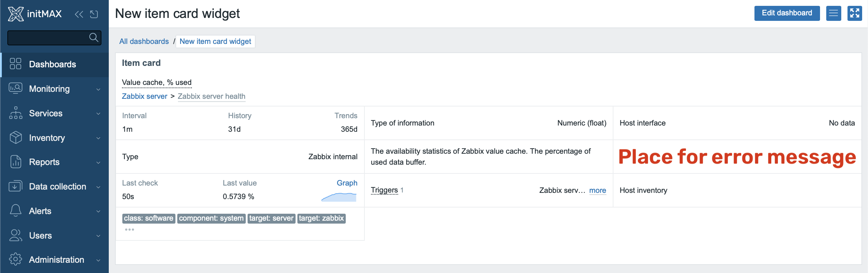This screenshot has height=273, width=868.
Task: Click the Administration gear icon
Action: 15,259
